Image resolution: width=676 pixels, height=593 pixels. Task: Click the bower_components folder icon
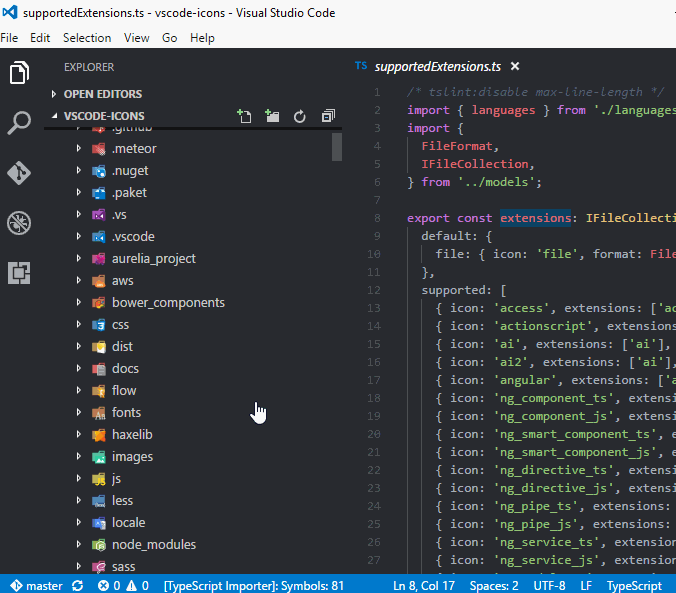tap(99, 303)
